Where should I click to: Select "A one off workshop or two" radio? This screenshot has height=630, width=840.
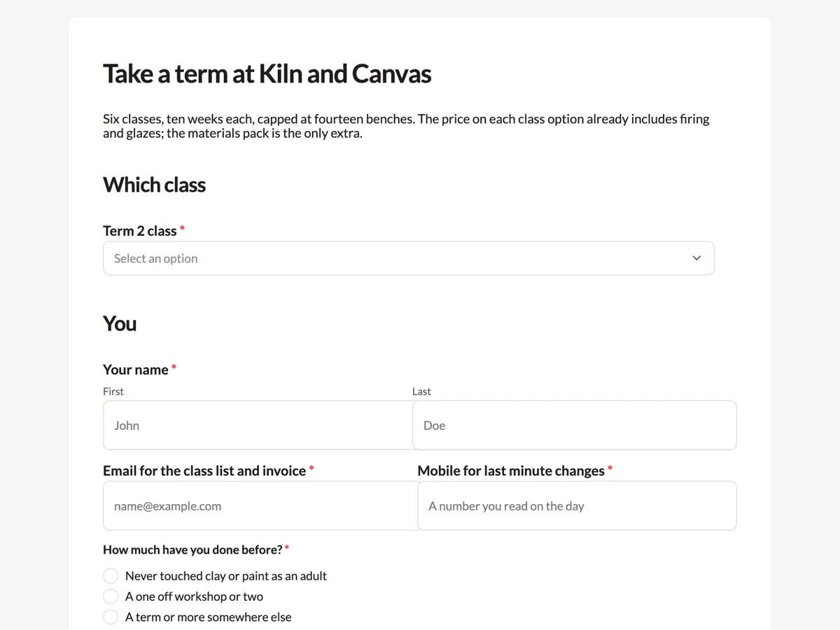111,596
